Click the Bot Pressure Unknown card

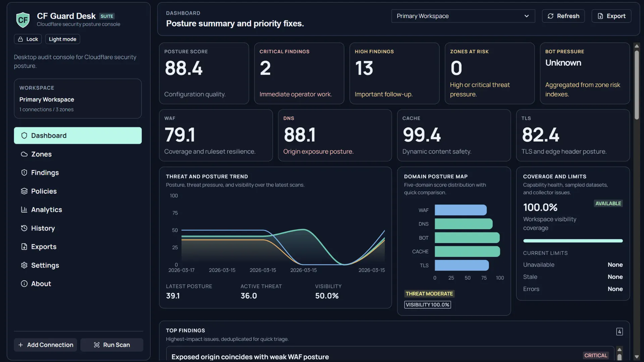(x=585, y=73)
